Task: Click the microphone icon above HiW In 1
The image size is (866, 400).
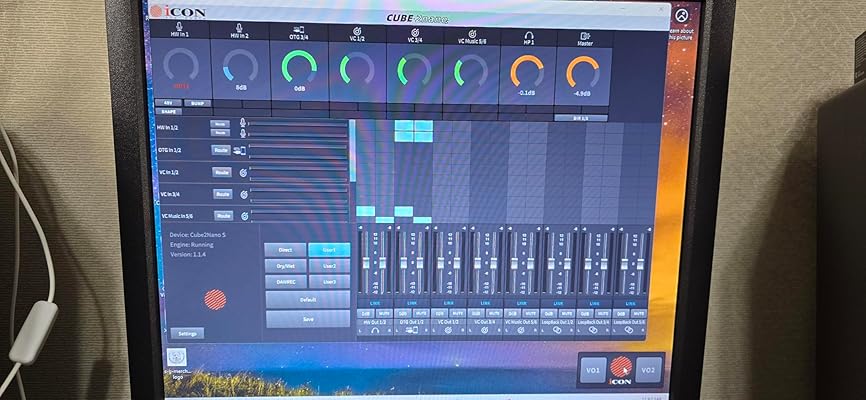Action: (180, 28)
